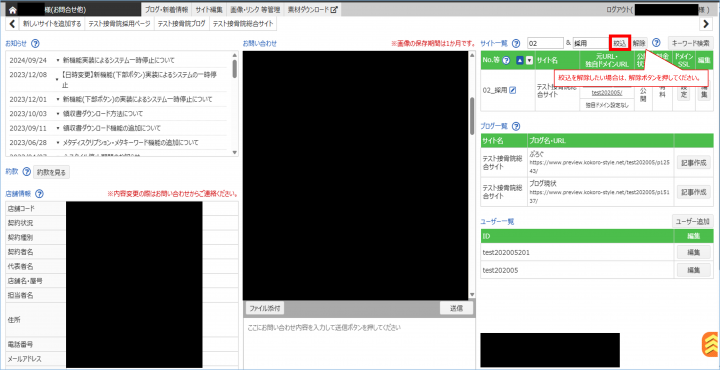Open the help icon next to ブログ一覧
The height and width of the screenshot is (370, 720).
[516, 126]
